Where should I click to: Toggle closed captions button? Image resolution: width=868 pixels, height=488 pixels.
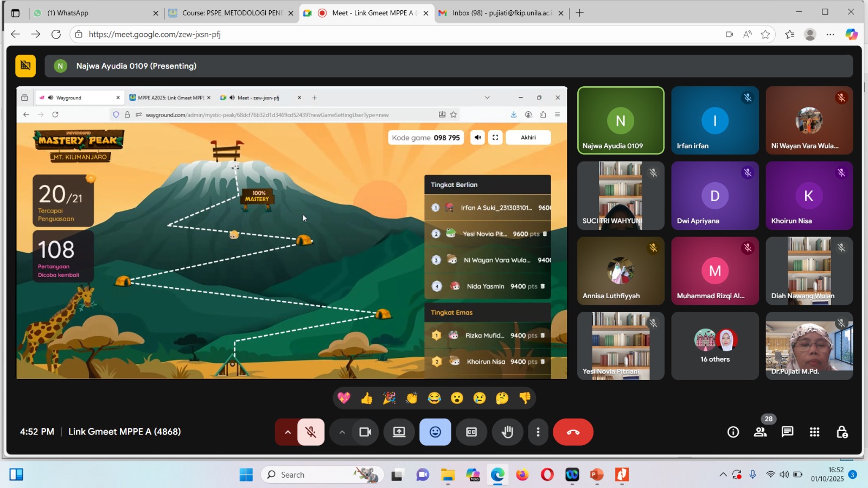coord(471,432)
